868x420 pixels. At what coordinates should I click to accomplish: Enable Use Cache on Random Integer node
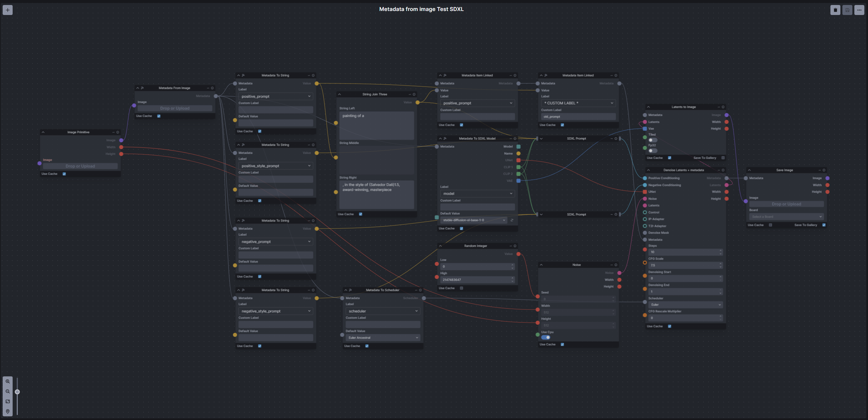click(x=461, y=288)
